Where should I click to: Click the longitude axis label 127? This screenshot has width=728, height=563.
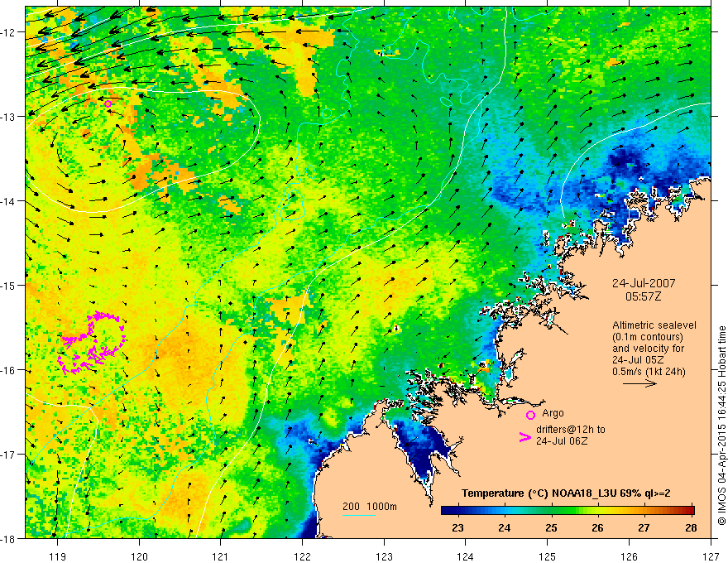coord(711,556)
